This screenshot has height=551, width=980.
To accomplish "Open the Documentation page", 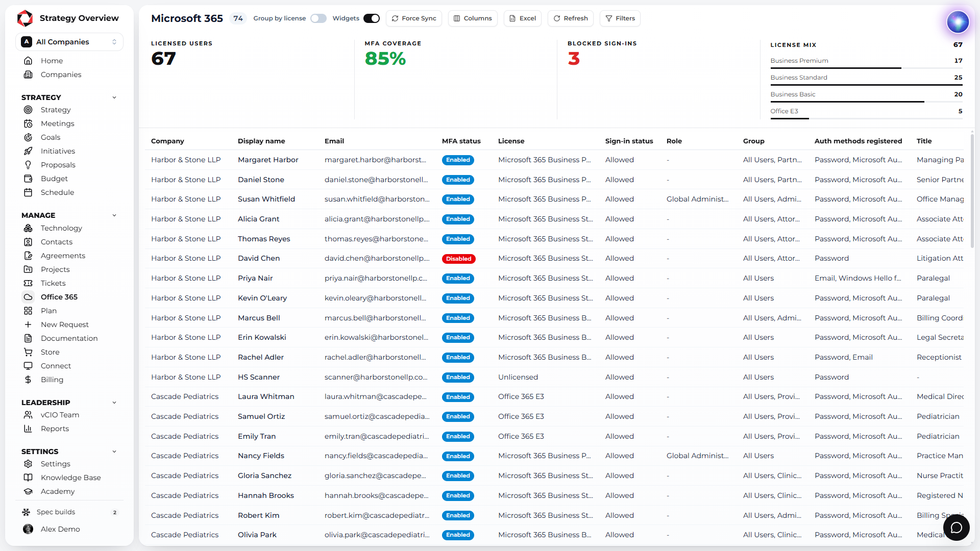I will [x=69, y=338].
